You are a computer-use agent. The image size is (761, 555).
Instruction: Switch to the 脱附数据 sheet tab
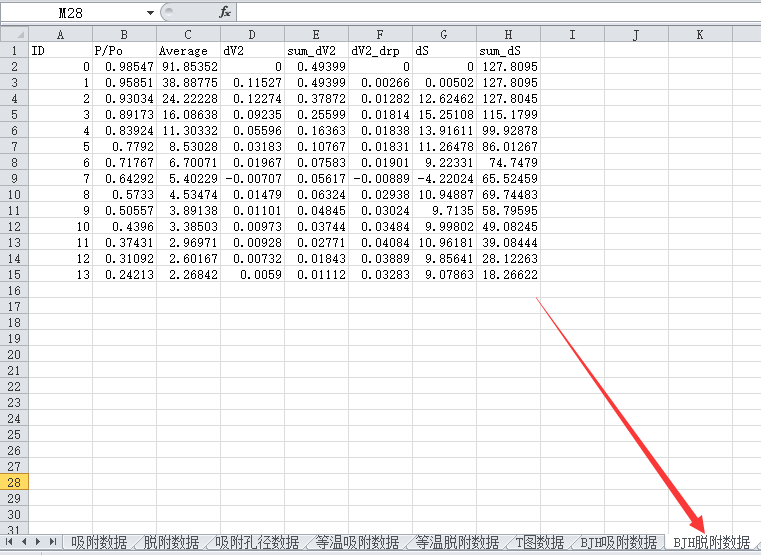pyautogui.click(x=171, y=542)
